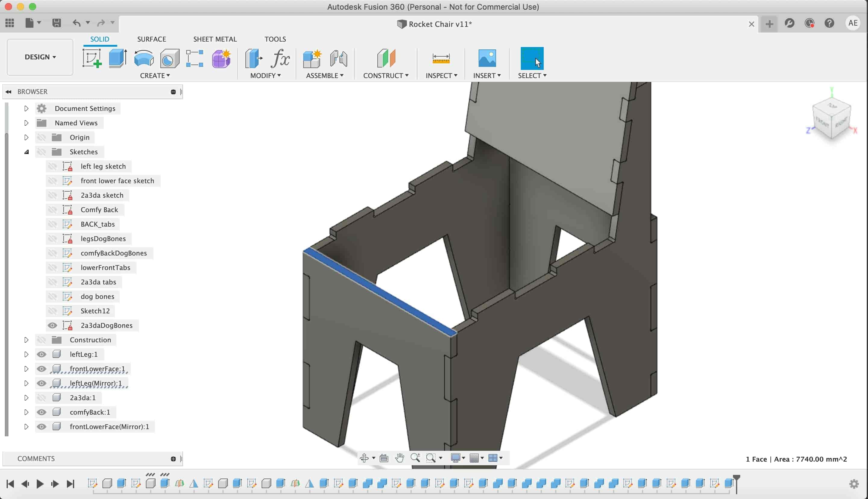Open the CONSTRUCT dropdown menu
Screen dimensions: 868x499
tap(386, 75)
